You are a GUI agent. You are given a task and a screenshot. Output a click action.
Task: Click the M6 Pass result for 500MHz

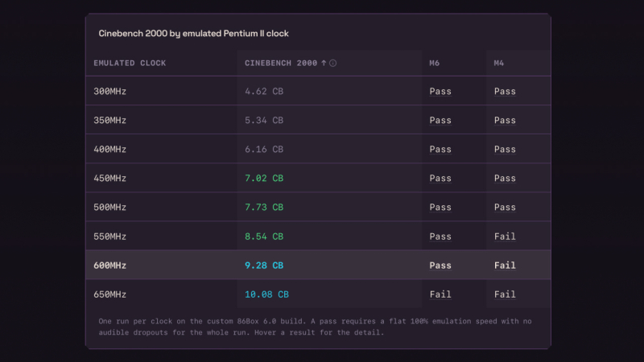tap(440, 208)
